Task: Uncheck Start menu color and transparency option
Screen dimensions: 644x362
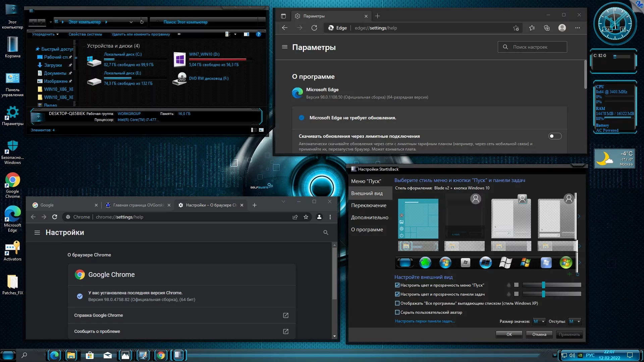Action: tap(397, 285)
